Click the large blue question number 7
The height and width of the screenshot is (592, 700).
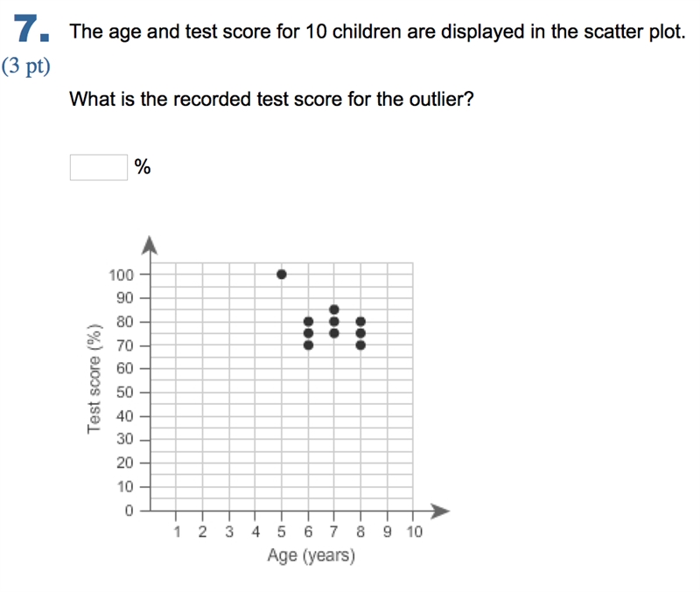[x=31, y=29]
